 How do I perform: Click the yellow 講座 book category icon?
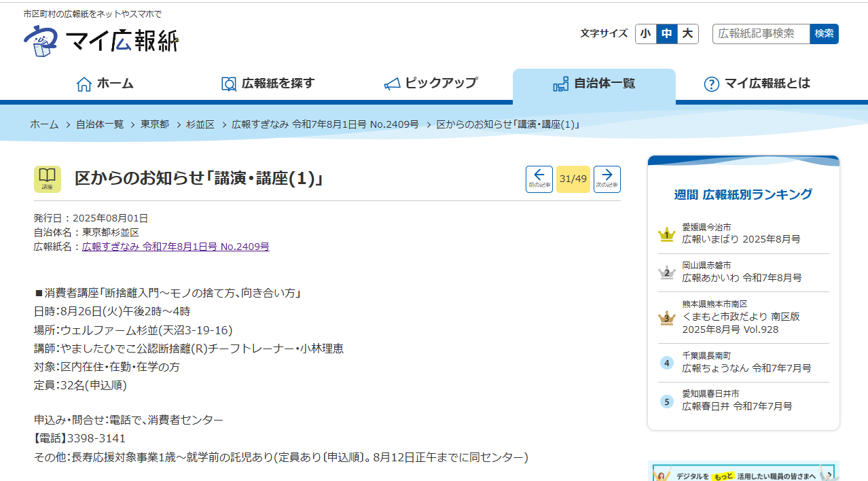(47, 179)
